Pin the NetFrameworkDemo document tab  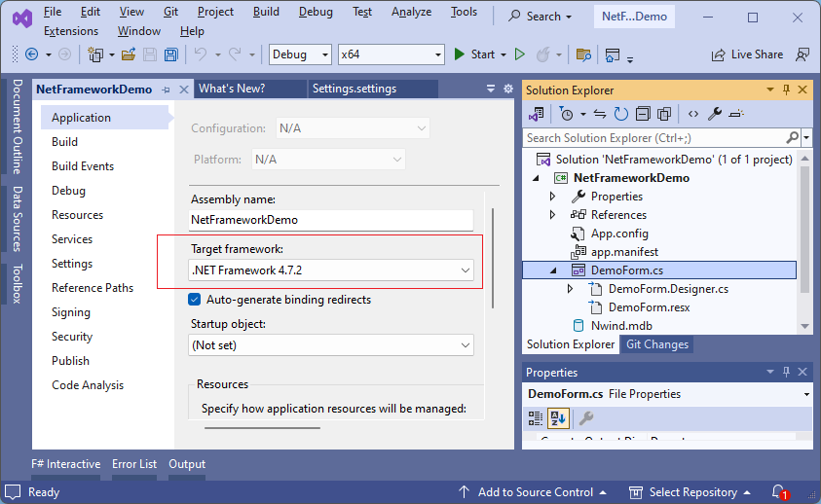point(166,90)
